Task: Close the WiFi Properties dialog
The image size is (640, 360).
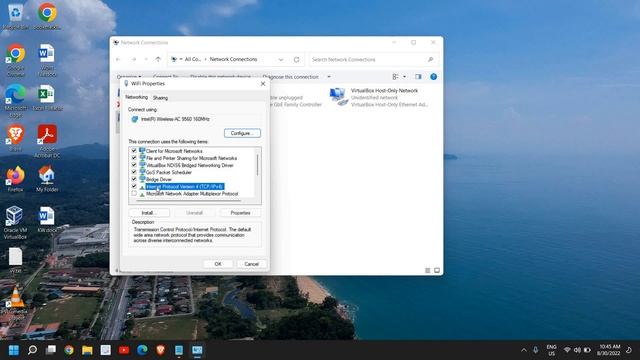Action: tap(263, 84)
